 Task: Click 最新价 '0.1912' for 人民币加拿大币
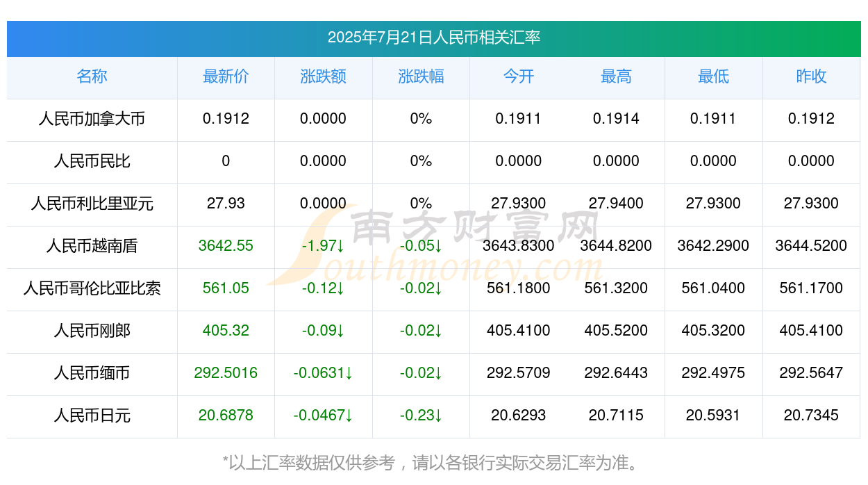(226, 119)
